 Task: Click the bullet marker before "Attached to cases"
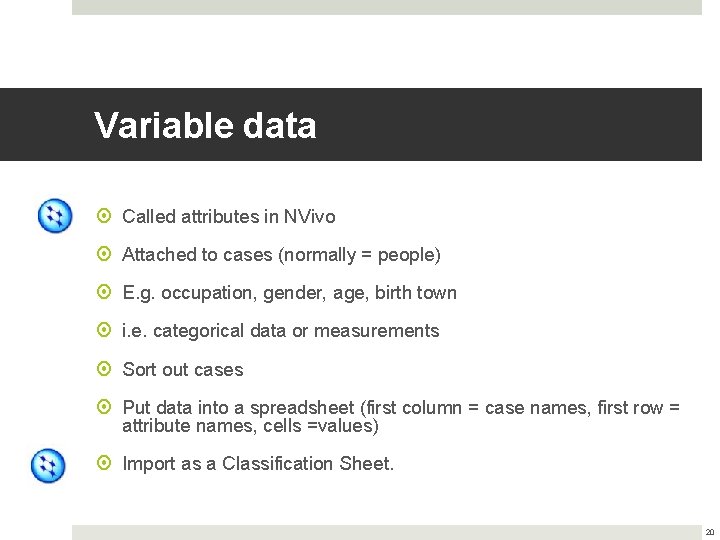coord(105,255)
